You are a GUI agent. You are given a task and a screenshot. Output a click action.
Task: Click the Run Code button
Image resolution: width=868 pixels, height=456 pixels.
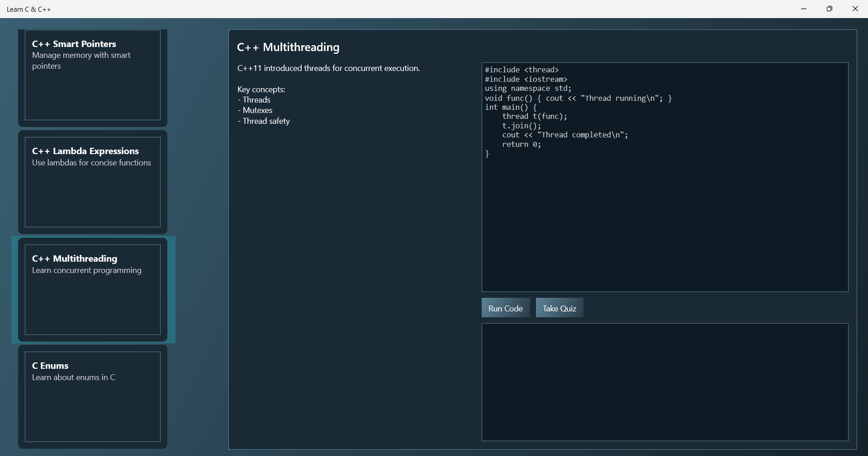[x=505, y=308]
